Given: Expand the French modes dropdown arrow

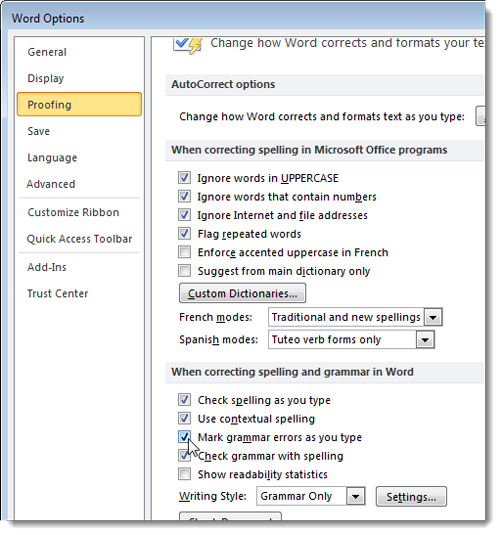Looking at the screenshot, I should tap(433, 317).
